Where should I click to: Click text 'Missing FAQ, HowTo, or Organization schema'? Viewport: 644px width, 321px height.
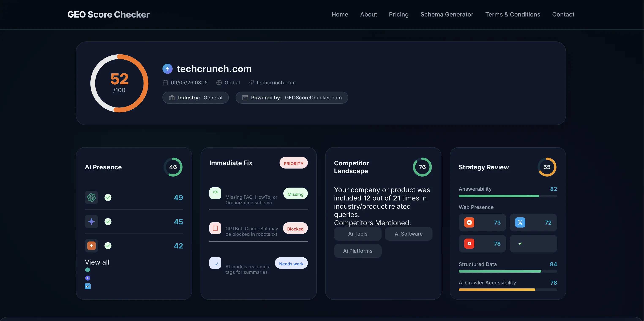click(251, 200)
